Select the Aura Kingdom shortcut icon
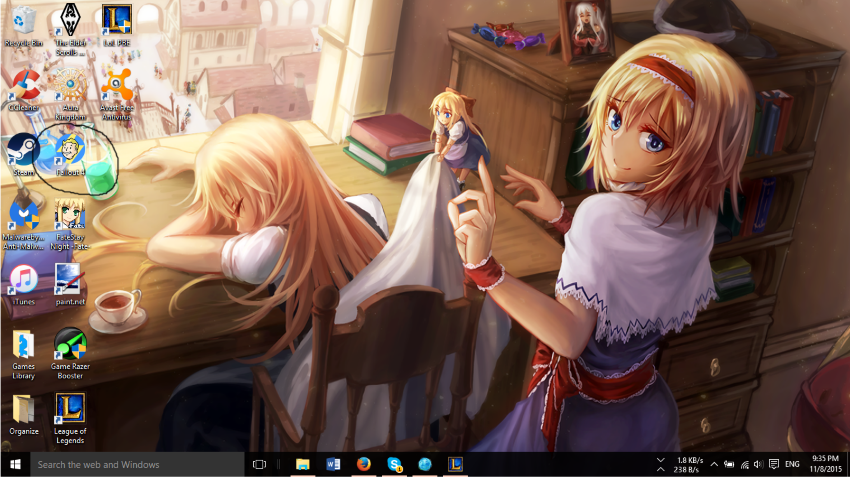 coord(70,94)
